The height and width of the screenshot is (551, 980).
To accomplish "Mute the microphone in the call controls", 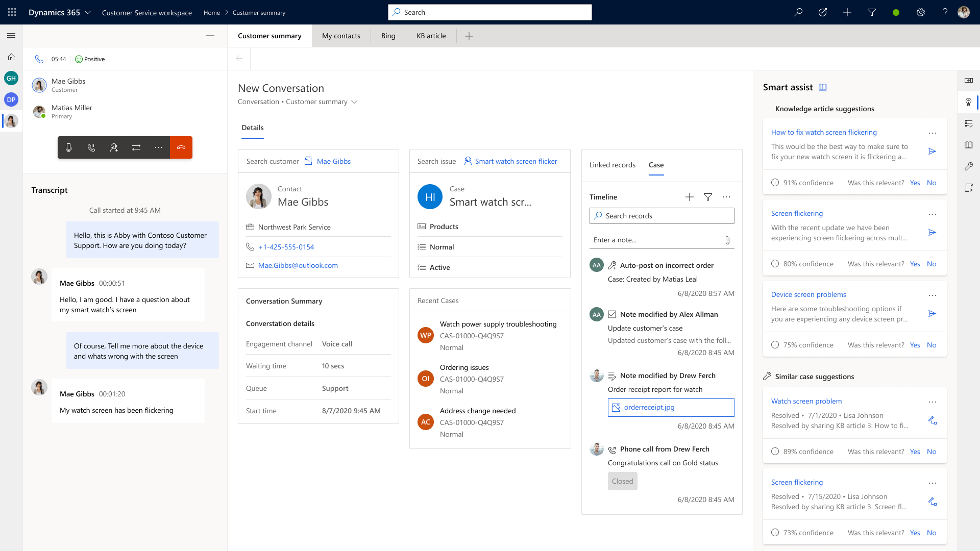I will pyautogui.click(x=68, y=147).
